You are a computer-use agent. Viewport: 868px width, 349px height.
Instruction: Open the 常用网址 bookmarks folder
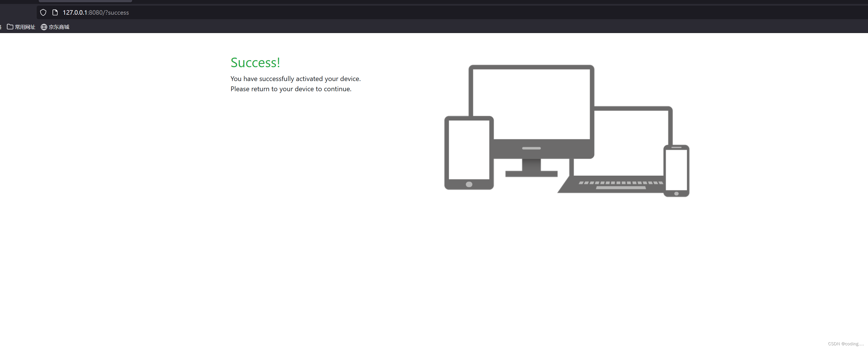click(x=21, y=27)
